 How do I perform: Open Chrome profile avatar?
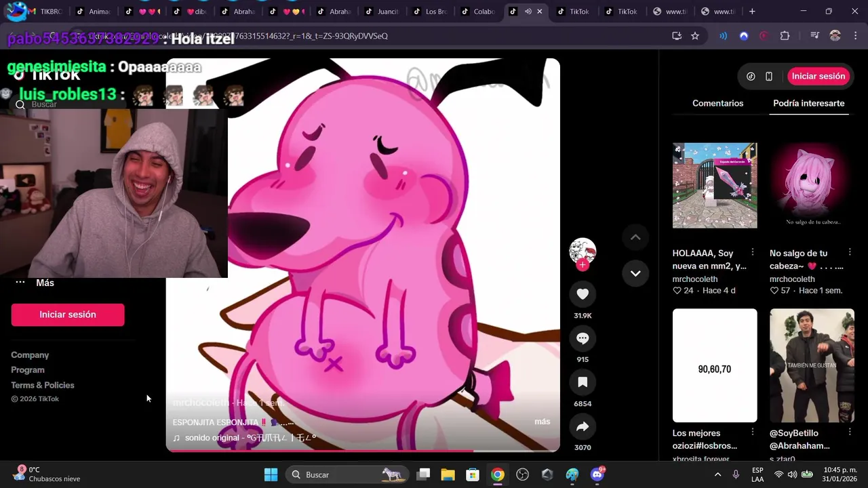pyautogui.click(x=835, y=36)
